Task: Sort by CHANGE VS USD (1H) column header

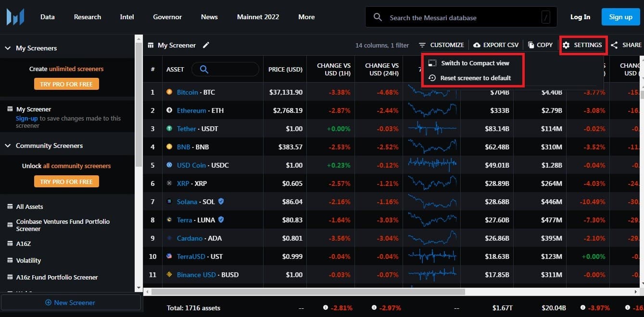Action: coord(334,69)
